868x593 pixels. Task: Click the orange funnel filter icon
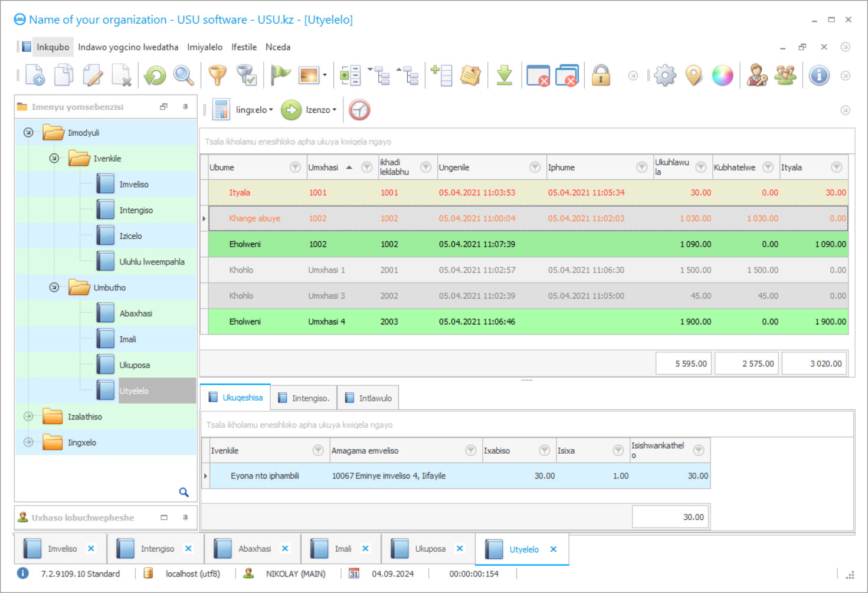pyautogui.click(x=217, y=76)
